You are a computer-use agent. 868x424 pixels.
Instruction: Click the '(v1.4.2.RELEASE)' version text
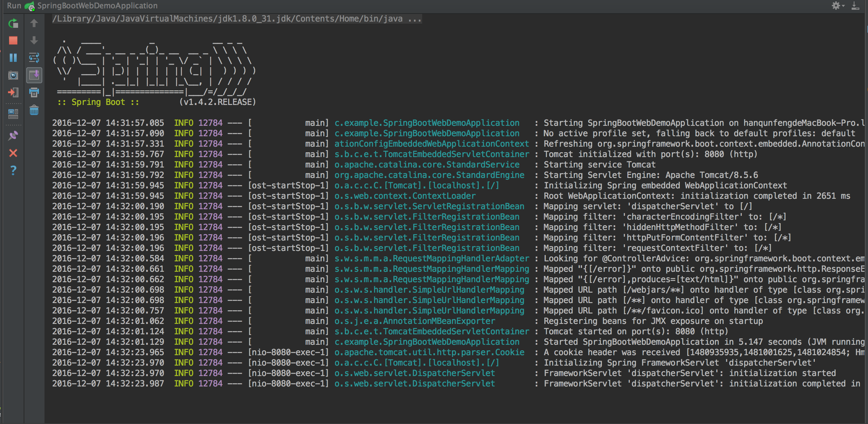pos(217,102)
